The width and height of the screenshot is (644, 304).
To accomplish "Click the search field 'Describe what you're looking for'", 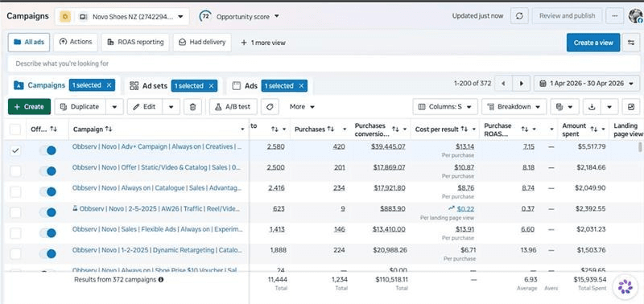I will tap(324, 64).
